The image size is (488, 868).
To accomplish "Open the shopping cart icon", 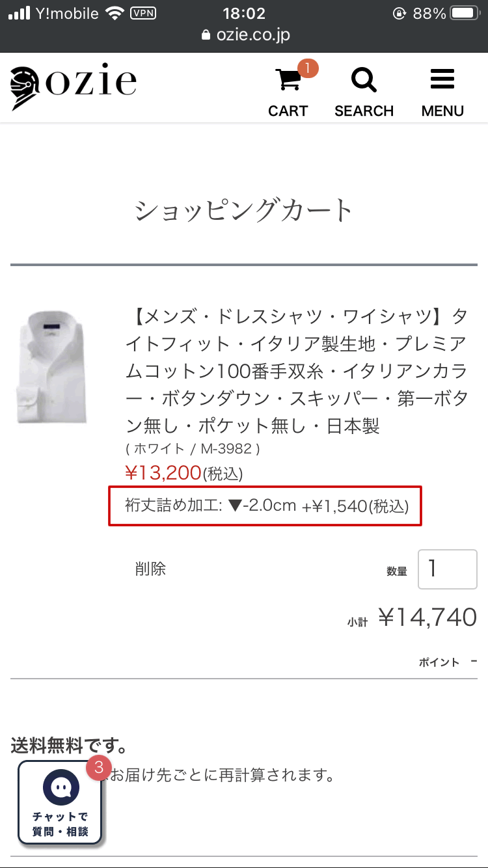I will coord(288,81).
